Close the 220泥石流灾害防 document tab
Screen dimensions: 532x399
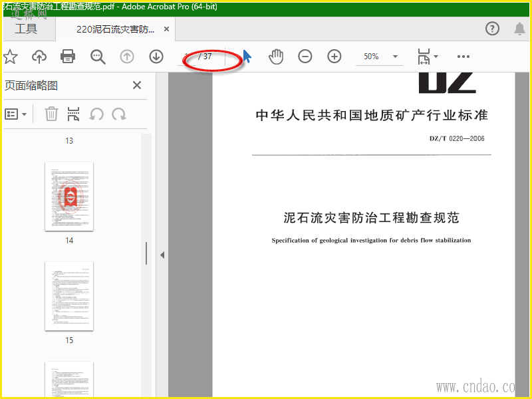click(166, 29)
